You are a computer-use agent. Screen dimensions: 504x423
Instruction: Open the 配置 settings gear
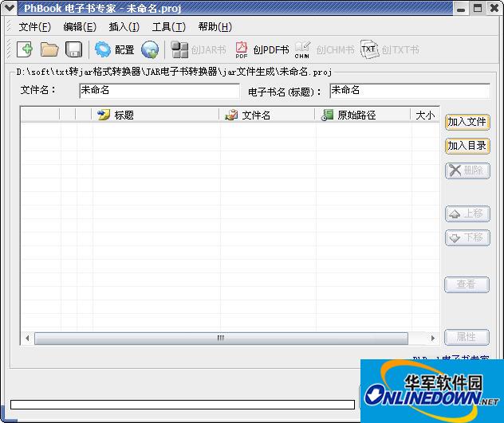coord(114,49)
